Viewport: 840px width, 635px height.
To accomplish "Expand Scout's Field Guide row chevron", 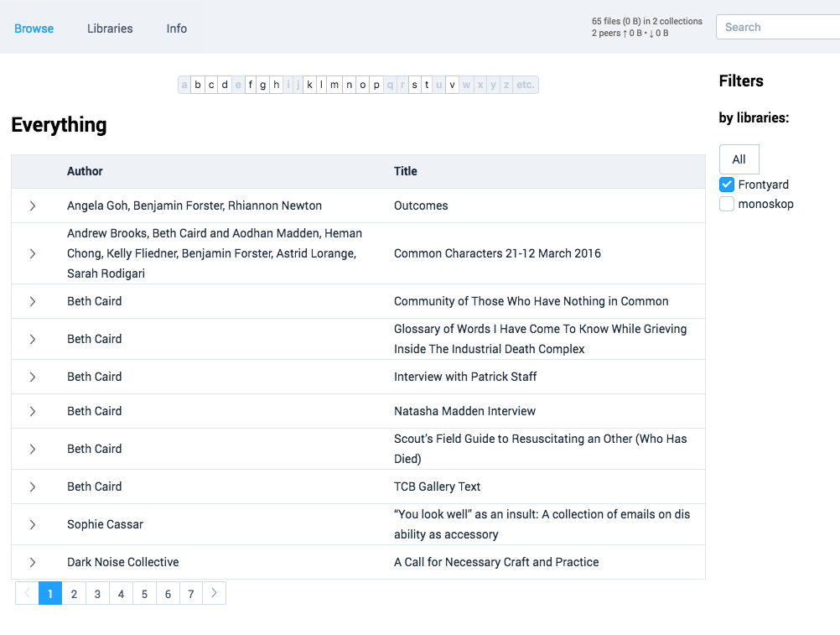I will coord(33,449).
